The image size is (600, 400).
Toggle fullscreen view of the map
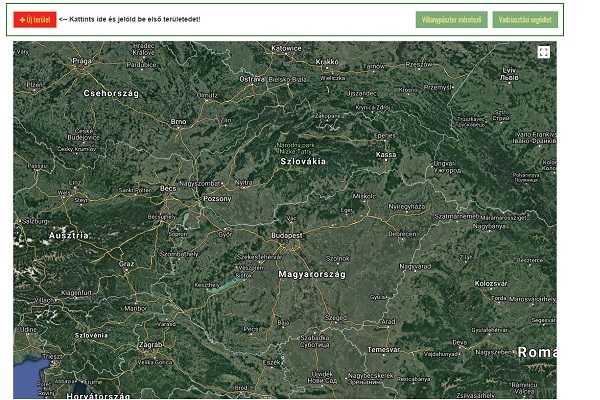pyautogui.click(x=543, y=52)
